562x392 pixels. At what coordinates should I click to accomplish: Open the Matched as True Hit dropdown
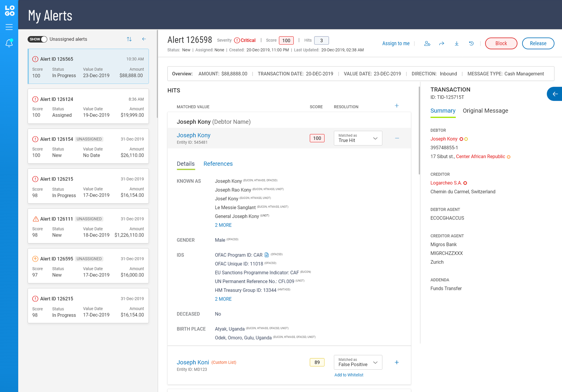tap(358, 138)
